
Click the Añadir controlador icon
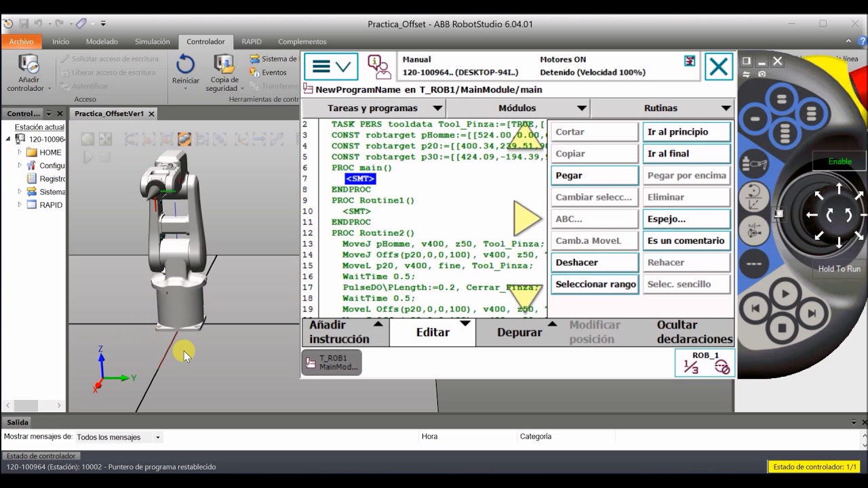(28, 66)
